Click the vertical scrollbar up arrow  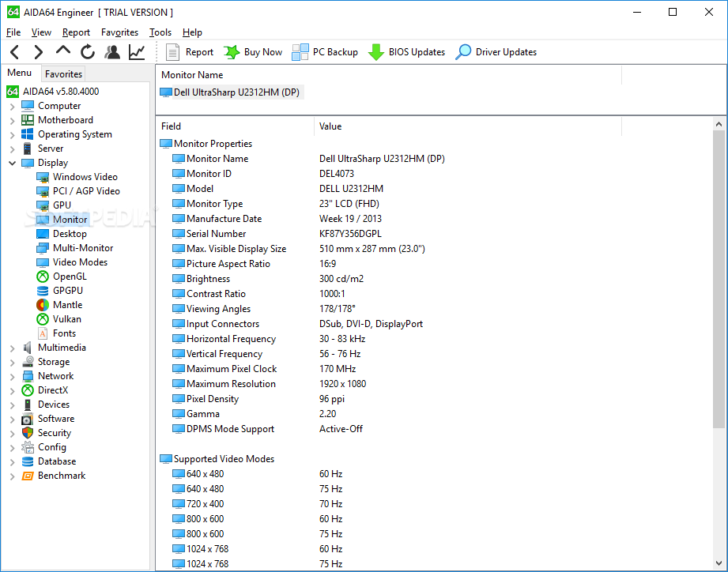[x=719, y=124]
